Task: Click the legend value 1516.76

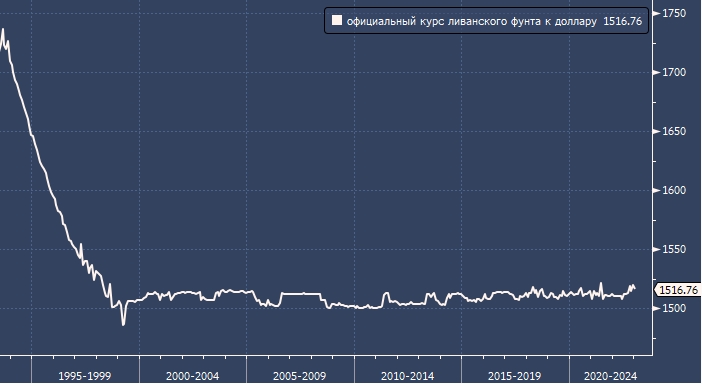Action: coord(622,21)
